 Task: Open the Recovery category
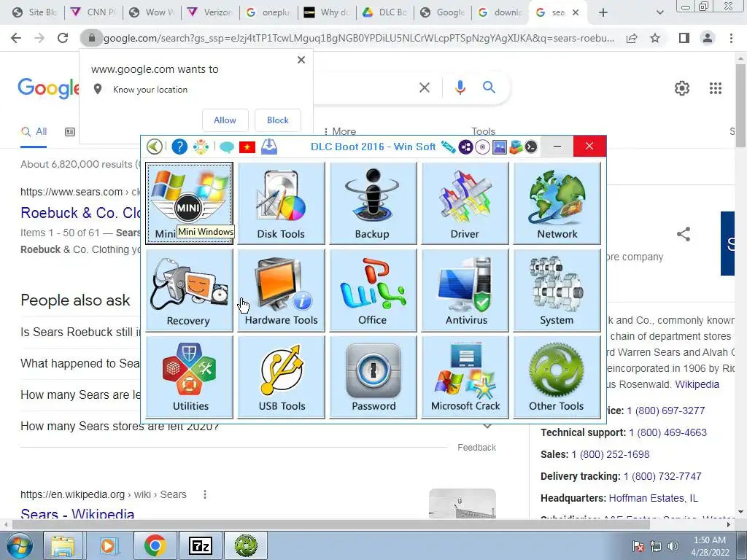tap(189, 290)
